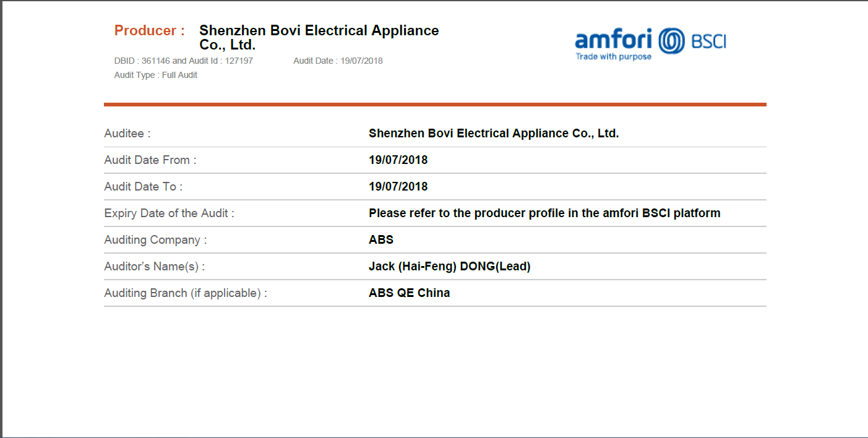Click the 'Please refer to the producer profile' text

(544, 213)
